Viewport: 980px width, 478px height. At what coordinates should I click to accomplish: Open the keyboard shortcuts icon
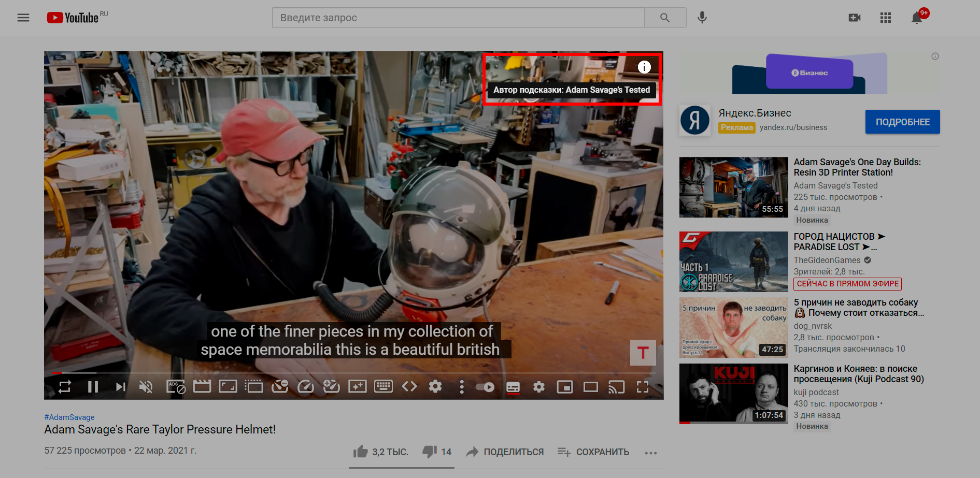click(384, 386)
